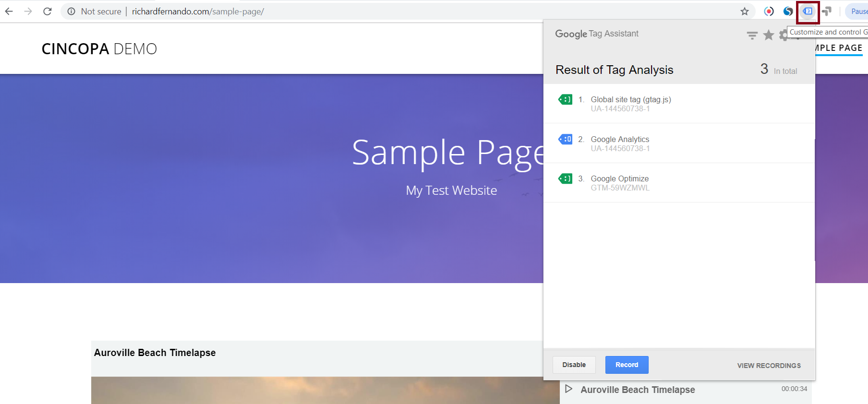Click the gray angled-arrows extension icon
The image size is (868, 404).
coord(827,12)
